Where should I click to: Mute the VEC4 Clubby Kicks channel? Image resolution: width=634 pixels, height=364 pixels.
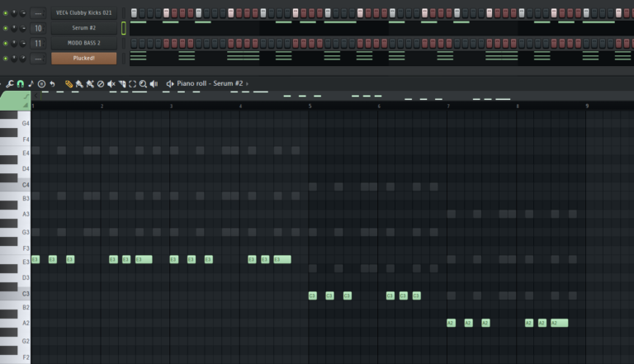point(5,13)
